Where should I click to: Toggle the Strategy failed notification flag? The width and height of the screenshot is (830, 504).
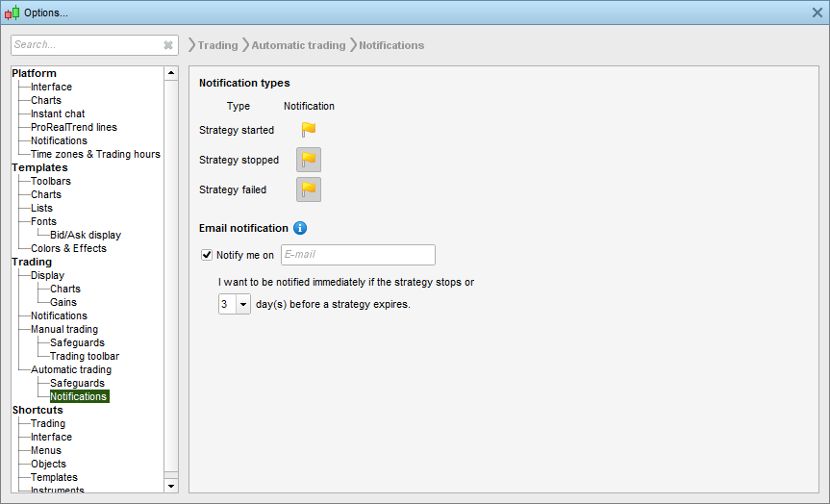click(x=309, y=189)
